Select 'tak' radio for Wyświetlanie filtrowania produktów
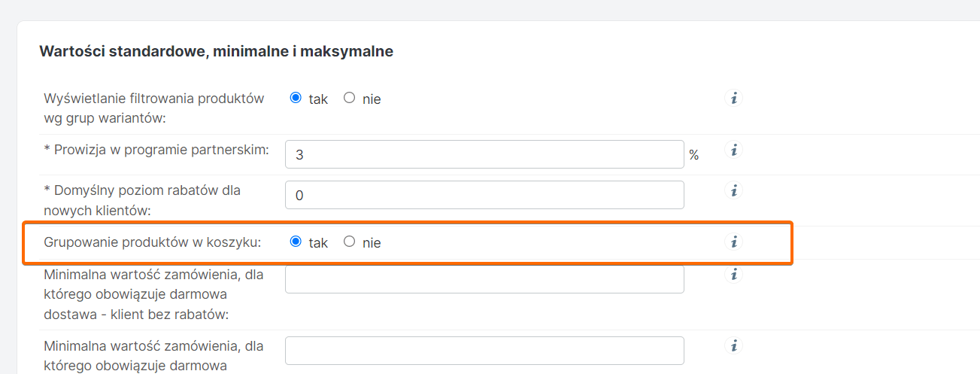 point(296,98)
